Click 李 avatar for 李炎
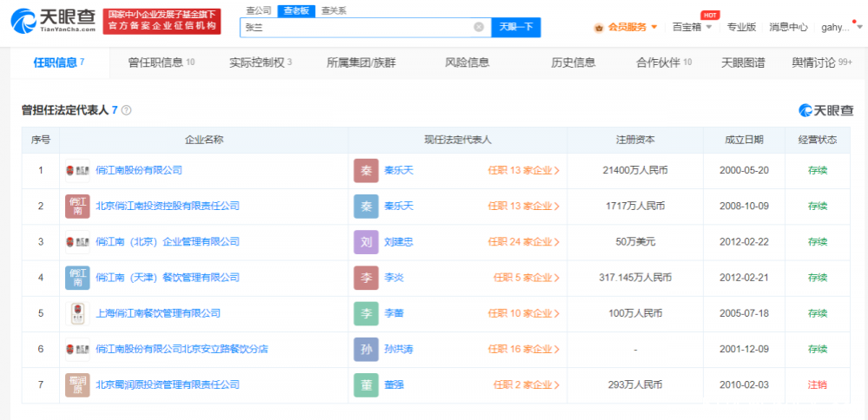This screenshot has height=420, width=868. [366, 278]
